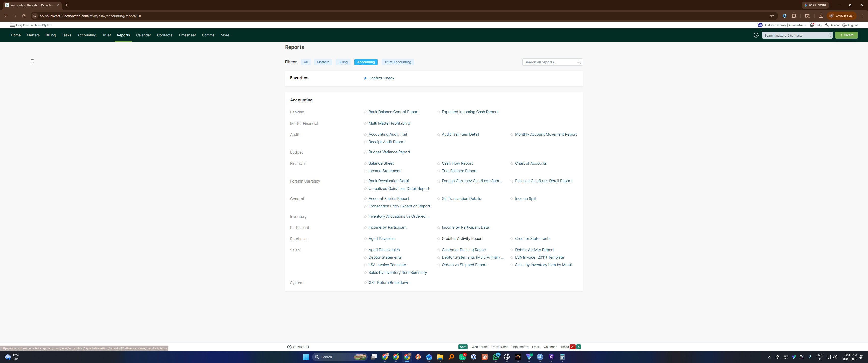Click the timer clock icon at bottom
This screenshot has height=363, width=868.
click(289, 347)
